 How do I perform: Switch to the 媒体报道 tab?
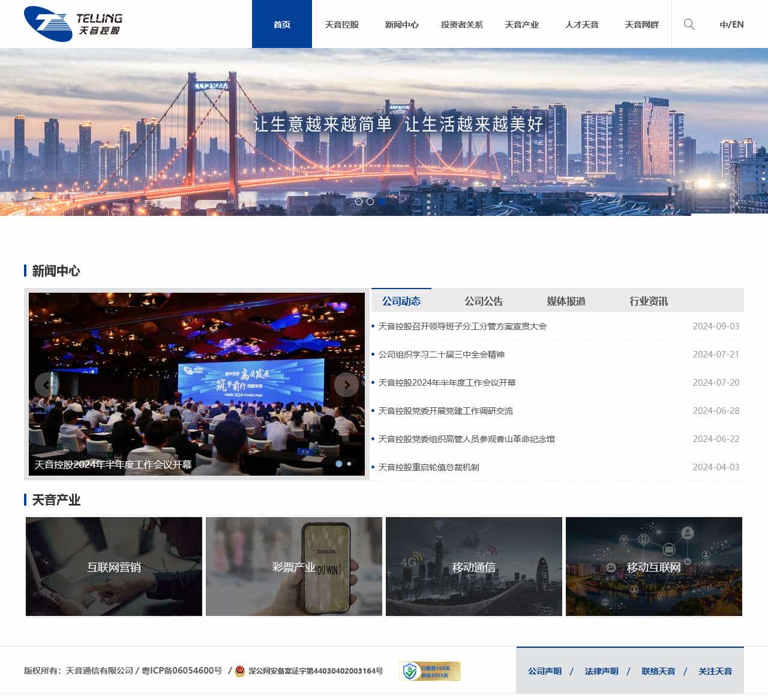566,301
